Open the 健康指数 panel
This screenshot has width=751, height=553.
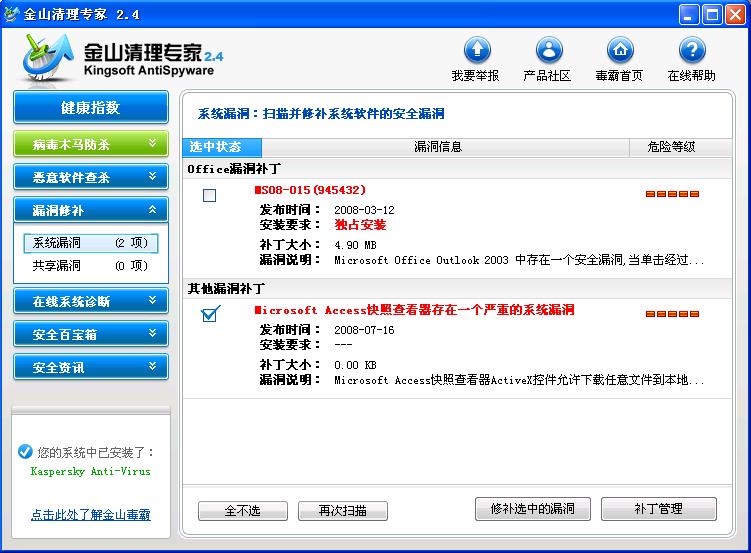click(x=91, y=107)
